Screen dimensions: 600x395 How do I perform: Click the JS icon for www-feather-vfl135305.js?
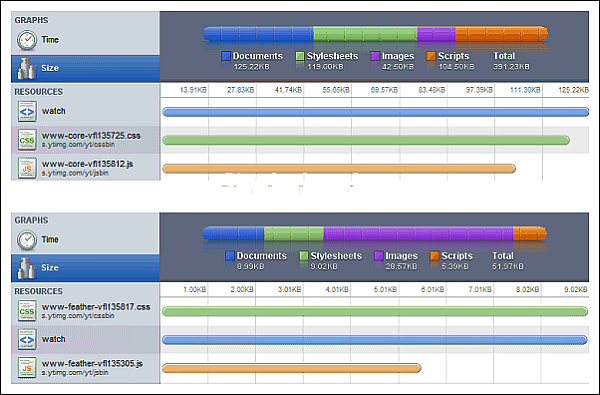[x=27, y=367]
